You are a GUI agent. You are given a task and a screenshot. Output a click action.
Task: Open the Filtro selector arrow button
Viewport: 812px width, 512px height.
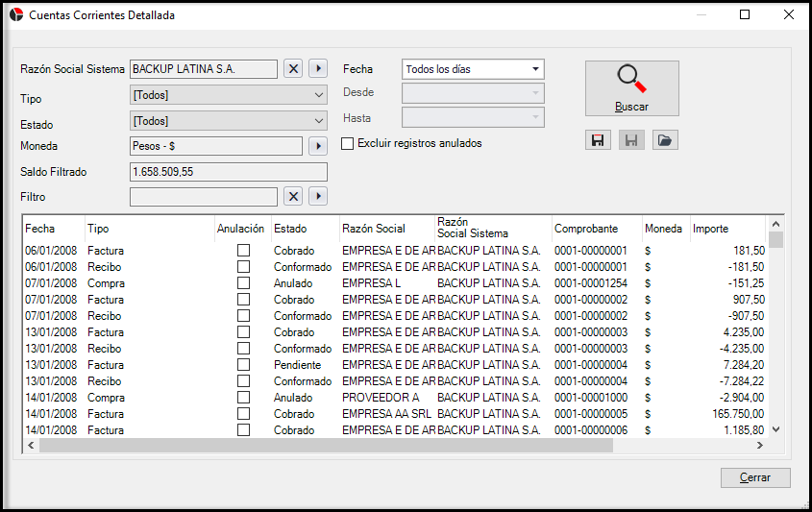[x=318, y=196]
